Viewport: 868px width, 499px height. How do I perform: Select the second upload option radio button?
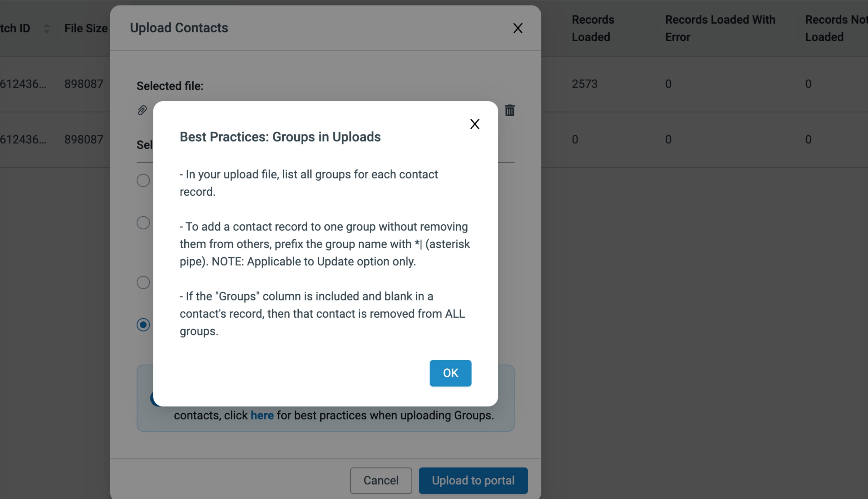[x=143, y=223]
